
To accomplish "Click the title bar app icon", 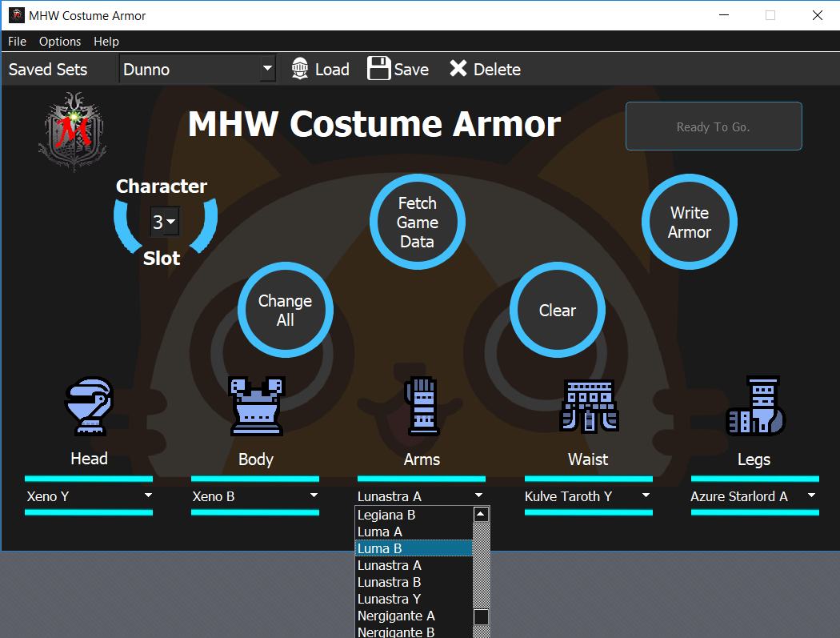I will pyautogui.click(x=17, y=15).
